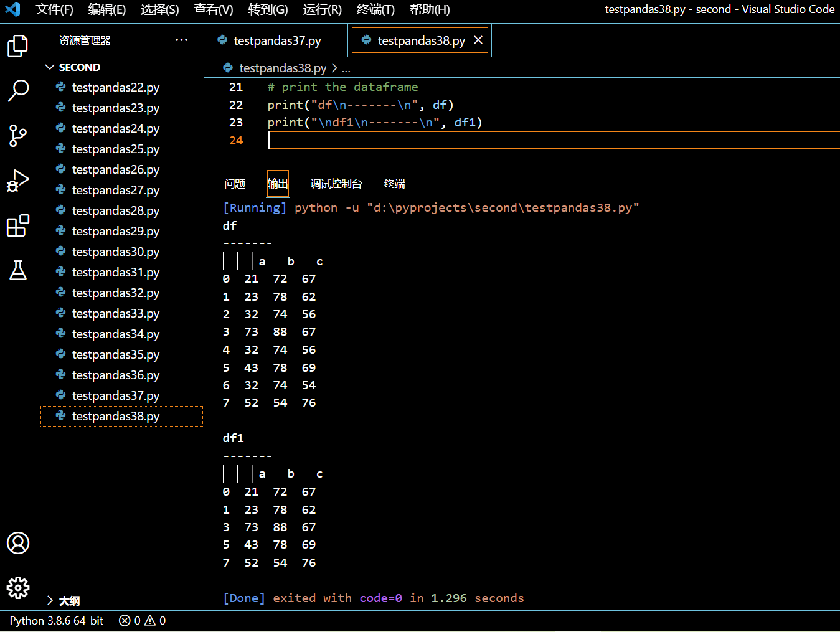Click the breadcrumb ellipsis symbol
The width and height of the screenshot is (840, 632).
pos(346,68)
